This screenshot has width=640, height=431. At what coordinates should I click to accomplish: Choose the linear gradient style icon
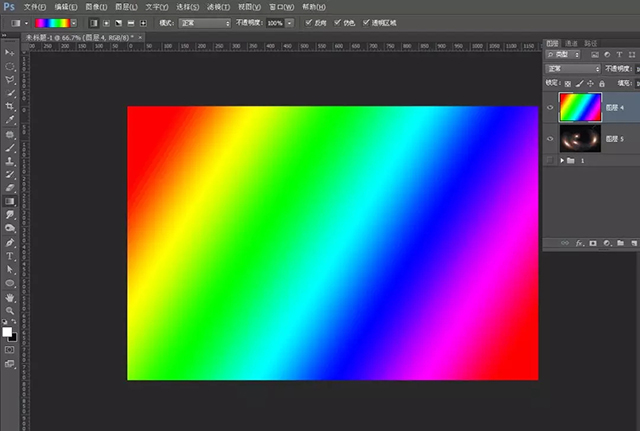pos(93,21)
